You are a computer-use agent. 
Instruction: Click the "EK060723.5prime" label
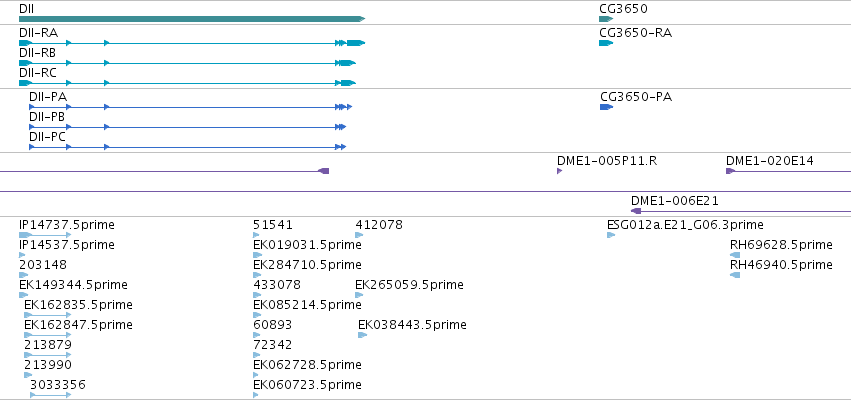pos(307,385)
